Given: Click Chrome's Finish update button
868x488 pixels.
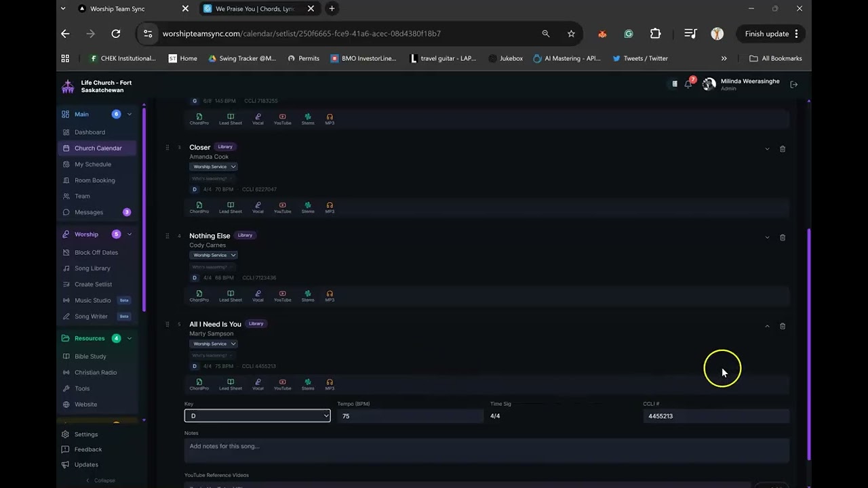Looking at the screenshot, I should tap(772, 34).
